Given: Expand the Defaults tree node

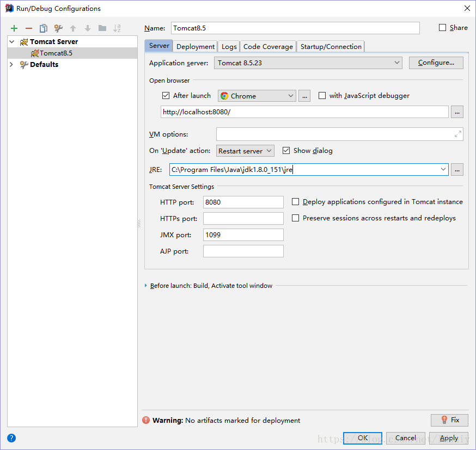Looking at the screenshot, I should point(11,64).
